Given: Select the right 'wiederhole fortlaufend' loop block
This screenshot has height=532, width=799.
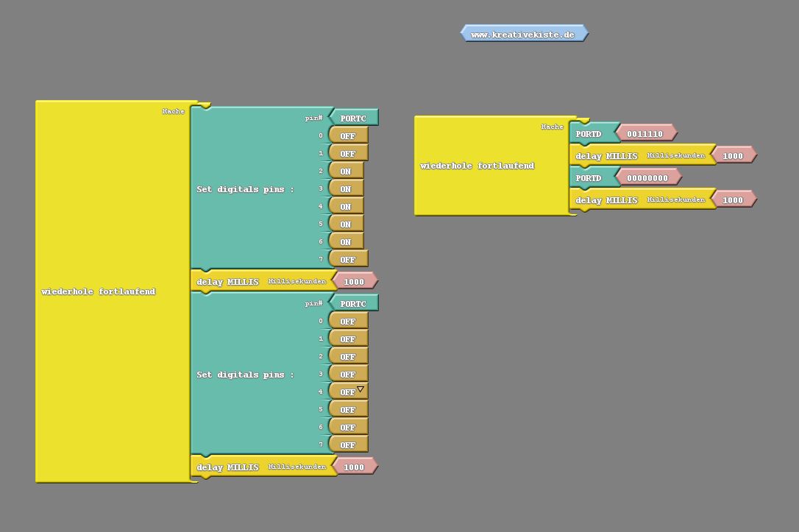Looking at the screenshot, I should click(477, 166).
